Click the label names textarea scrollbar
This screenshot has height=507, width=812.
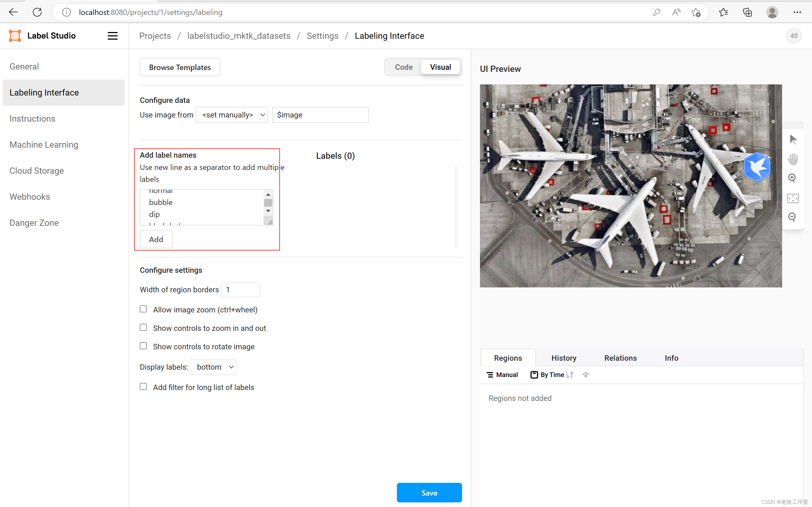tap(268, 203)
